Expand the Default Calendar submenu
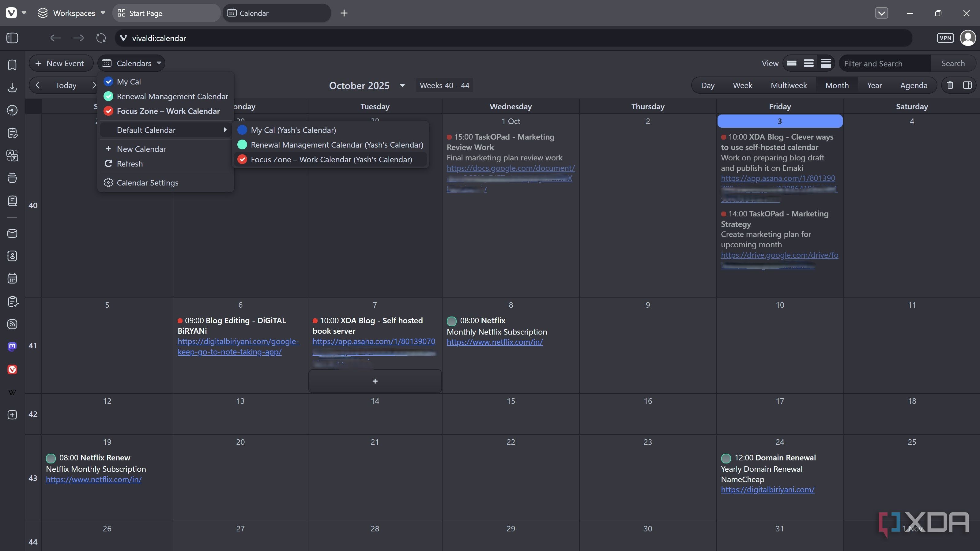Image resolution: width=980 pixels, height=551 pixels. click(165, 130)
